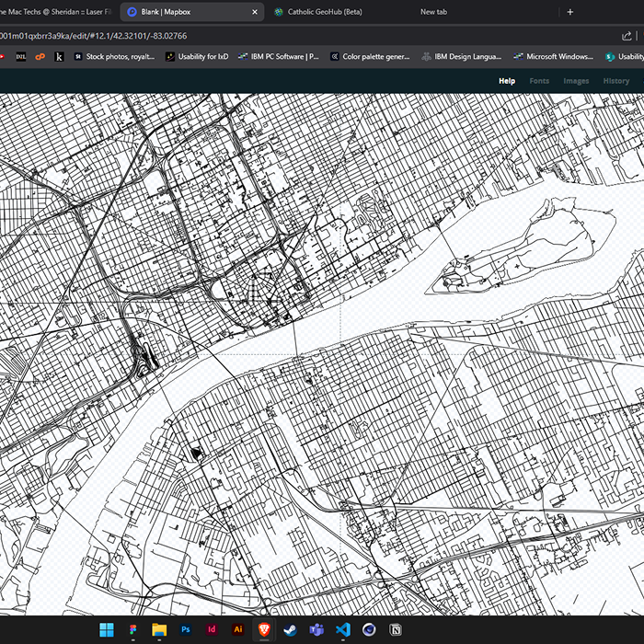Open the Color palette generator bookmark

pos(370,56)
